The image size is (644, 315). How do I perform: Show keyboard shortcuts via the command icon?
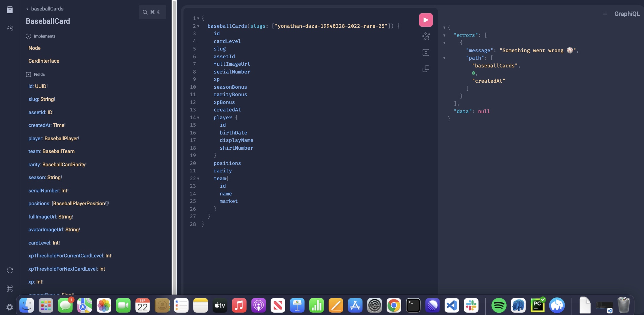[10, 289]
